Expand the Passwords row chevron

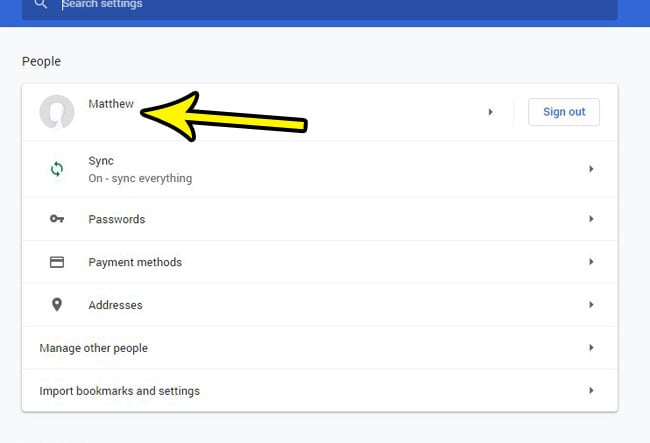[x=591, y=219]
